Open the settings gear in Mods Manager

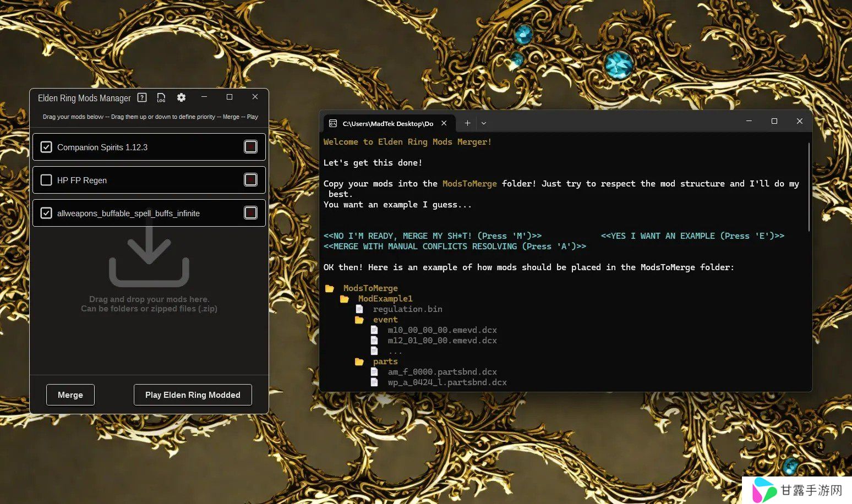[x=181, y=97]
